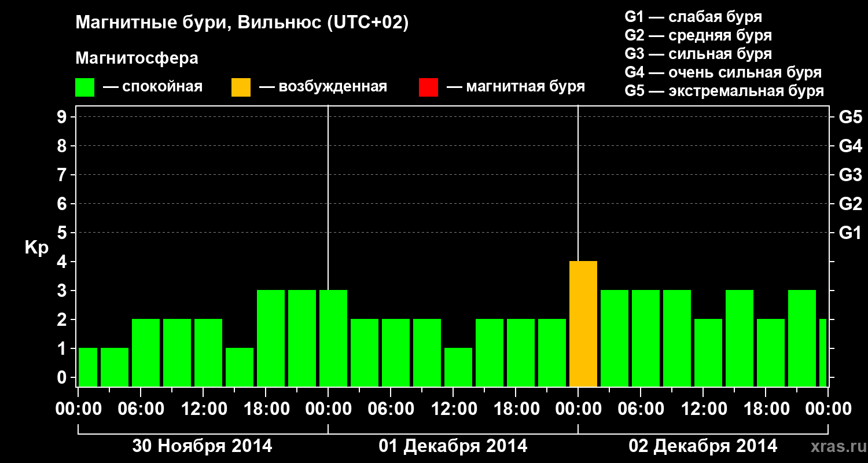The height and width of the screenshot is (463, 868).
Task: Click the red 'магнитная буря' legend swatch
Action: coord(428,87)
